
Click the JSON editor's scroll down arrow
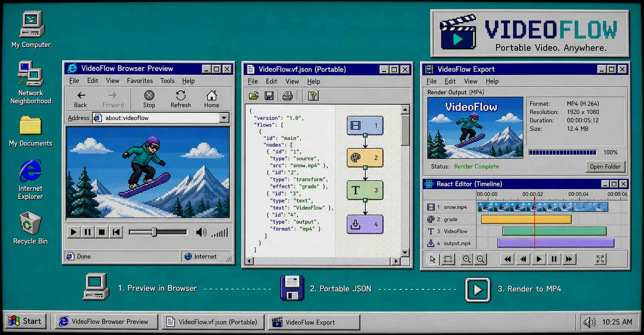(405, 252)
